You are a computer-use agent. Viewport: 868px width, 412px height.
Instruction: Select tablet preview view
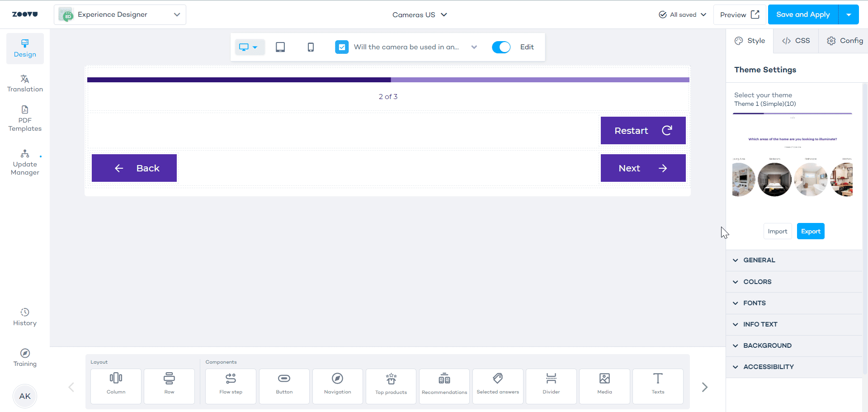pos(280,47)
